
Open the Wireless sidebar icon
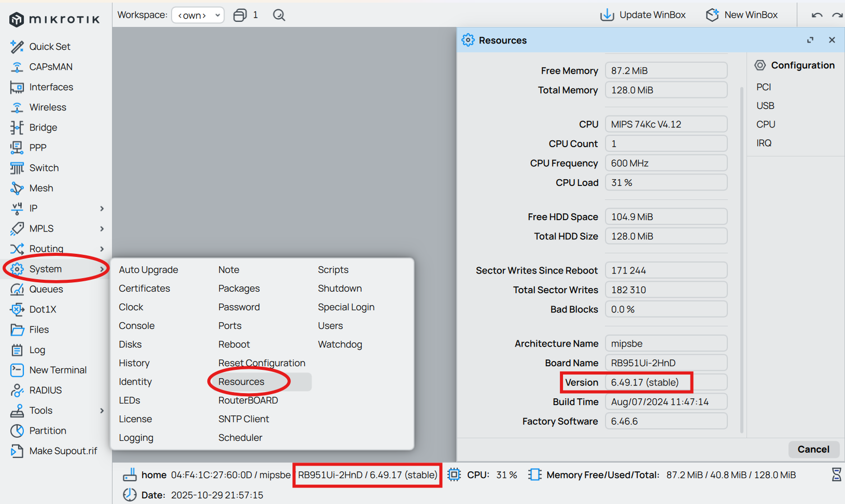17,107
